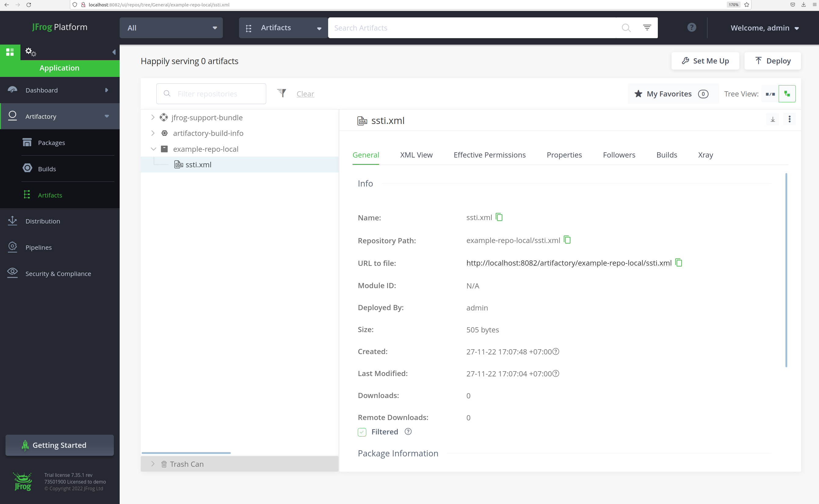Viewport: 819px width, 504px height.
Task: Expand the jfrog-support-bundle repository
Action: [x=153, y=117]
